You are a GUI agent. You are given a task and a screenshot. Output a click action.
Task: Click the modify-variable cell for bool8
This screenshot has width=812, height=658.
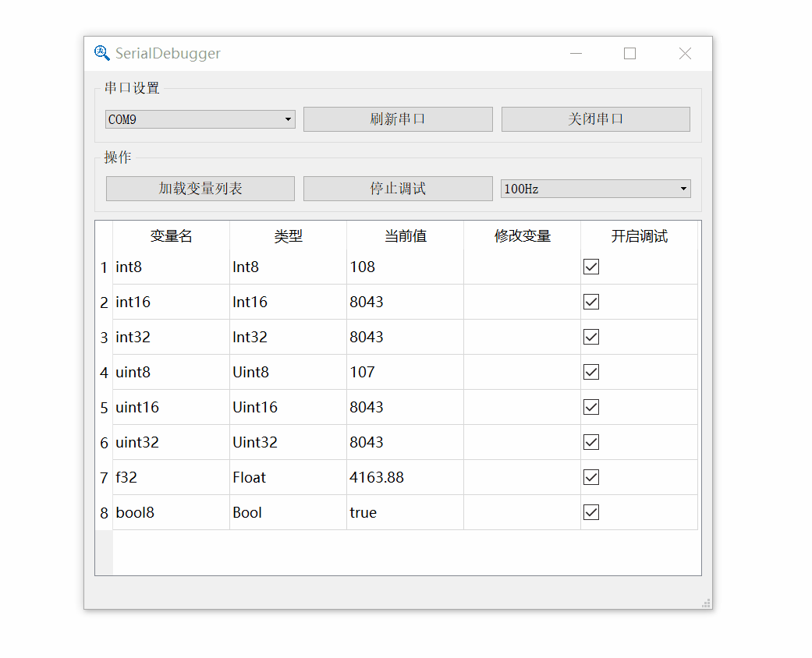tap(522, 512)
